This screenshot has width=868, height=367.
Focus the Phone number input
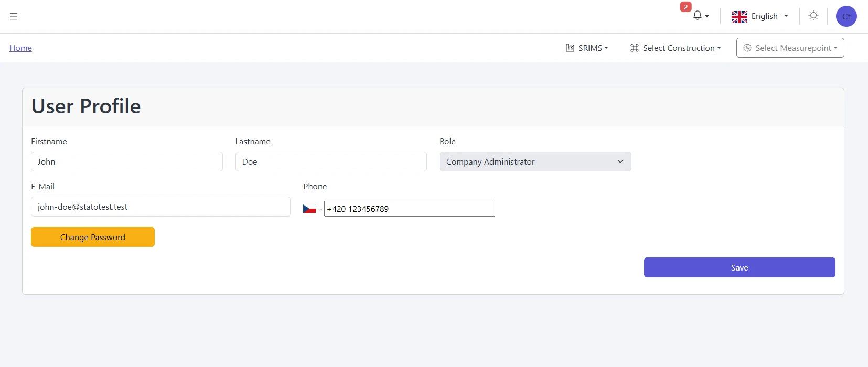pos(409,209)
